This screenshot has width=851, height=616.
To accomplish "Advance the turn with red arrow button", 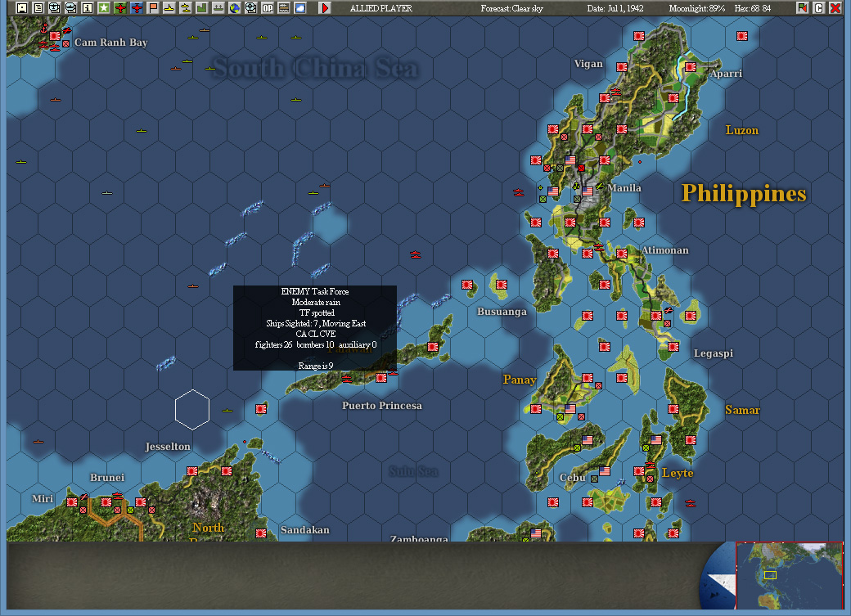I will pos(323,7).
